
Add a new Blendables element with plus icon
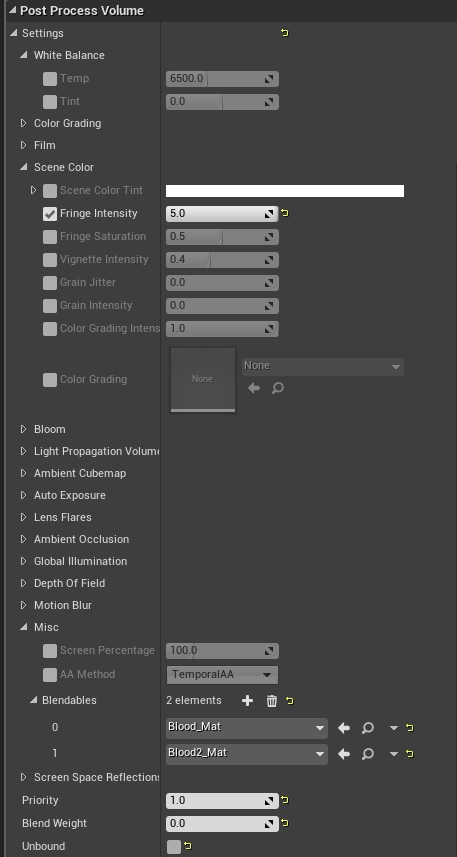coord(248,701)
